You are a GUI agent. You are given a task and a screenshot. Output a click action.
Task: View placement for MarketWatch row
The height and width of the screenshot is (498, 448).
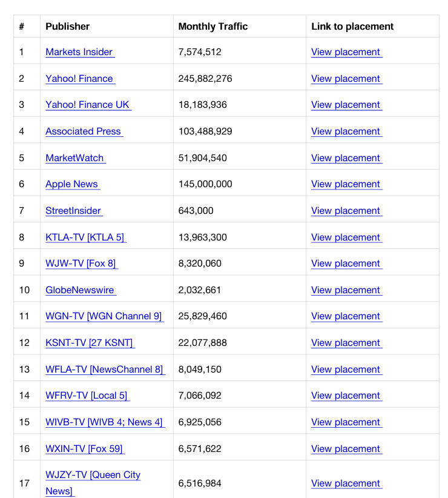pos(346,158)
